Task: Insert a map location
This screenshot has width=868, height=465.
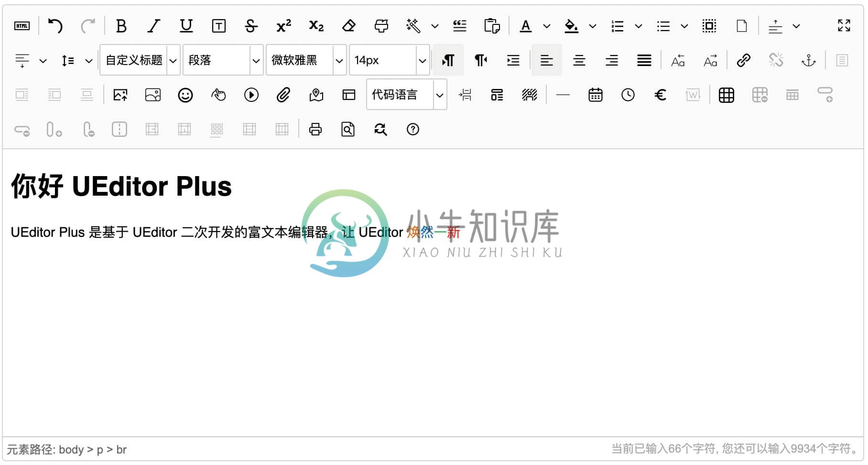Action: tap(316, 95)
